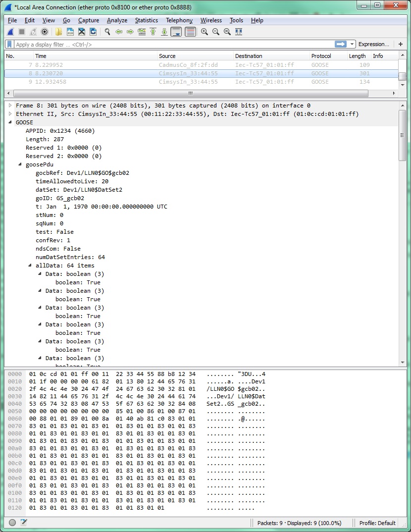This screenshot has width=411, height=532.
Task: Click hex row offset 0060 in bytes pane
Action: pyautogui.click(x=14, y=419)
